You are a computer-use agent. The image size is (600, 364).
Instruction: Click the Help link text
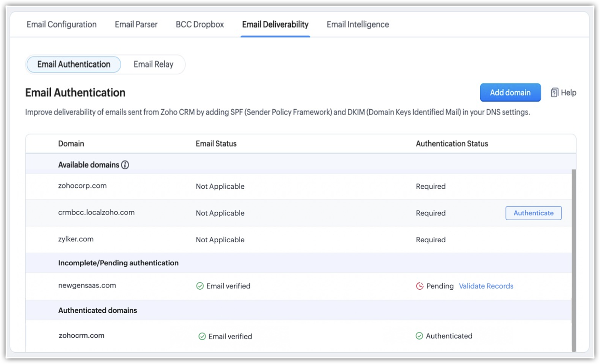(568, 93)
